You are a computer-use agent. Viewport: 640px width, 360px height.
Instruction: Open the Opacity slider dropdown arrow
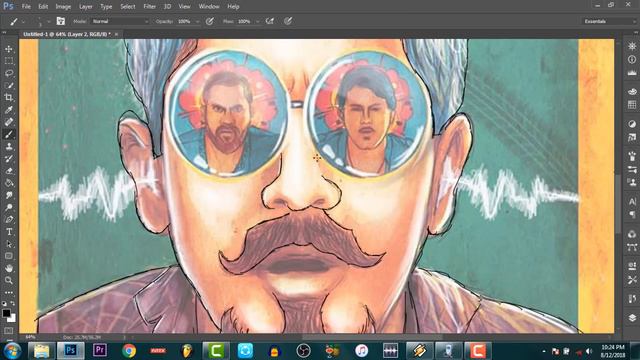point(198,21)
